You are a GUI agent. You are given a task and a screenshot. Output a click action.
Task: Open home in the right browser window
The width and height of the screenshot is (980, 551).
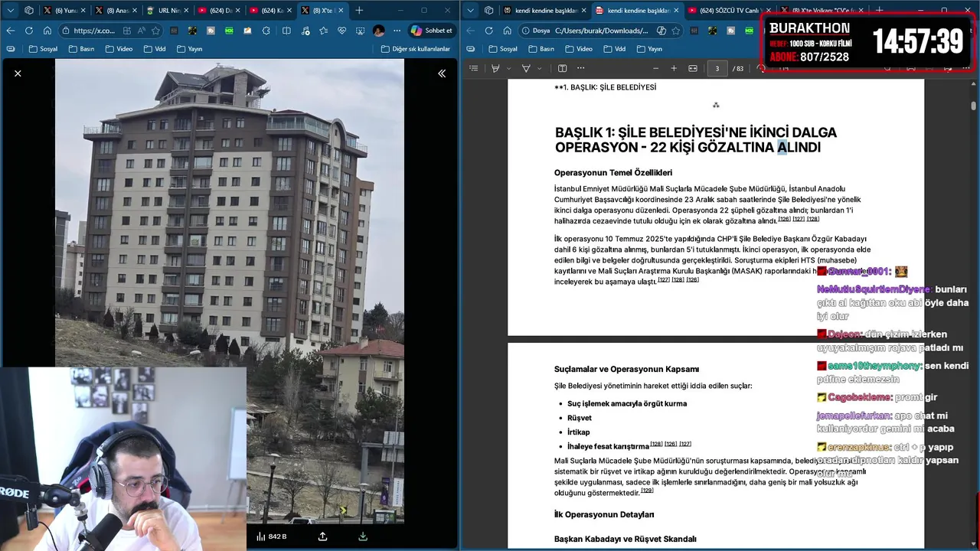coord(507,31)
